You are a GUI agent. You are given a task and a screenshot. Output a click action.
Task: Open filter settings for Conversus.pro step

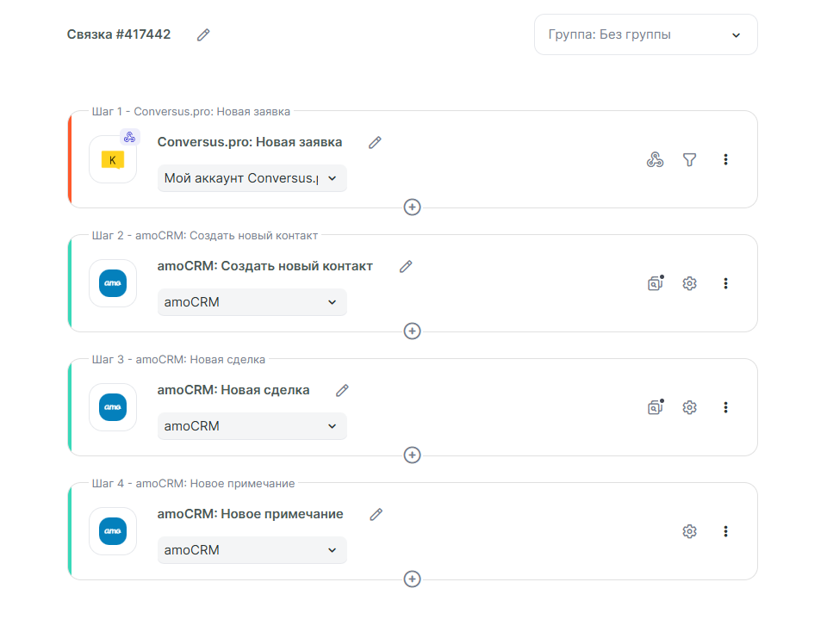click(689, 159)
